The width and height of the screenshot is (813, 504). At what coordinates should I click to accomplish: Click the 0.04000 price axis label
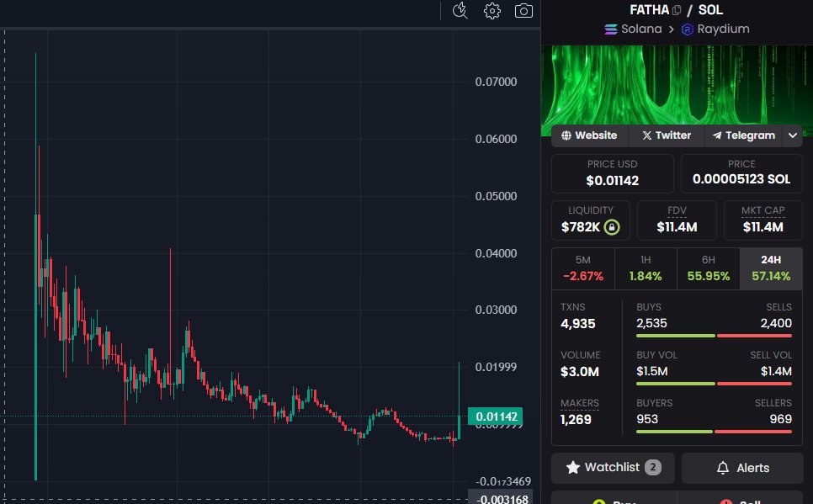pyautogui.click(x=496, y=253)
